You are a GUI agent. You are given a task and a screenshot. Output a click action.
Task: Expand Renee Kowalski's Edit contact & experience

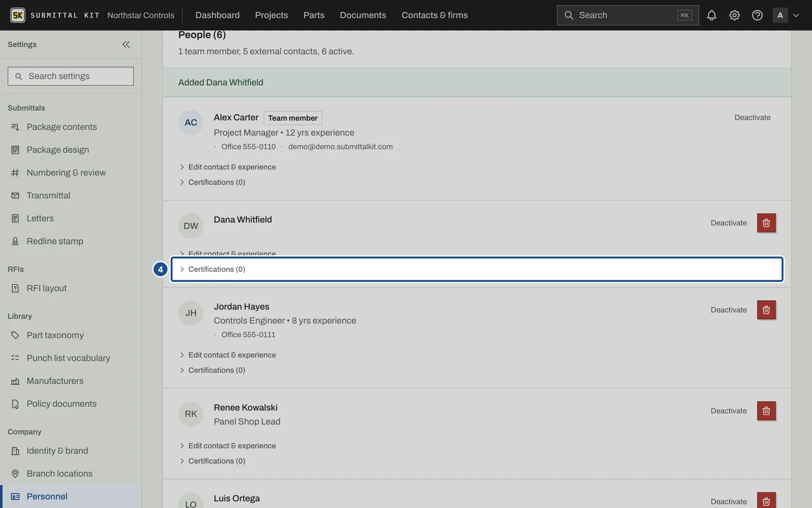[x=228, y=446]
